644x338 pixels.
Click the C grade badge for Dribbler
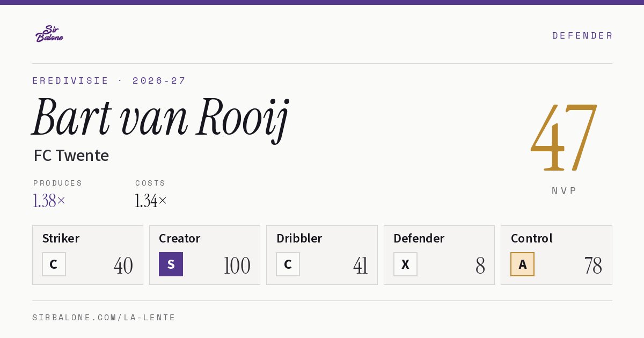coord(288,264)
